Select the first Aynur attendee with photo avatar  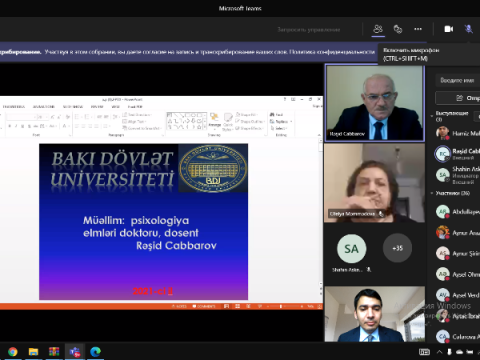[x=457, y=233]
